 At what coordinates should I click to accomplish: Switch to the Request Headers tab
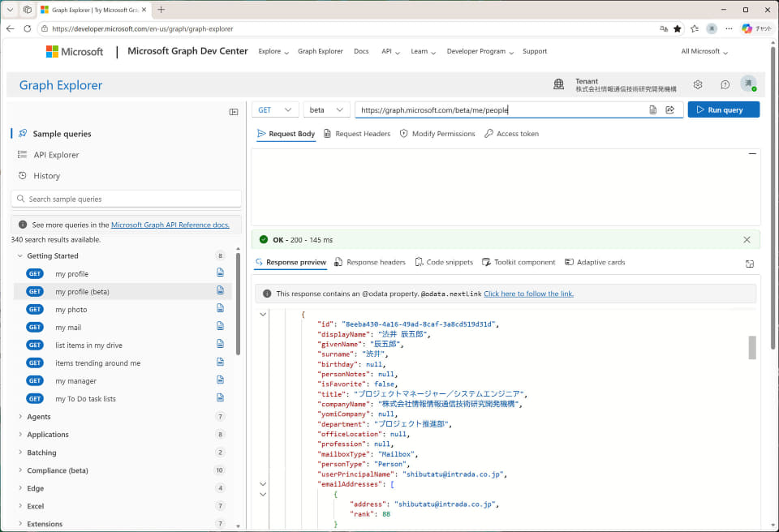[357, 134]
